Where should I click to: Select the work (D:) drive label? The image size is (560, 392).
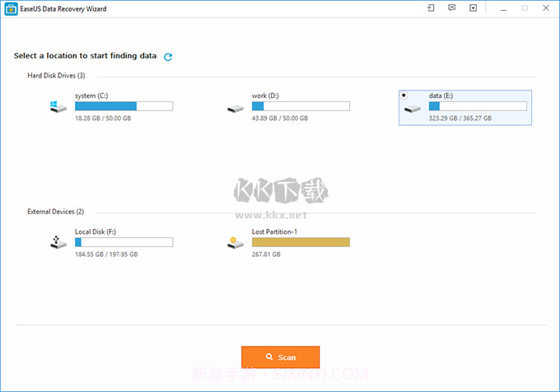(265, 96)
